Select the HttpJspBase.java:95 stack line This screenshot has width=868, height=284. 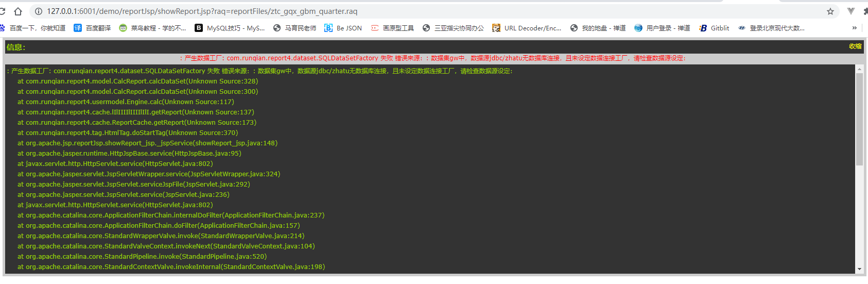point(129,154)
